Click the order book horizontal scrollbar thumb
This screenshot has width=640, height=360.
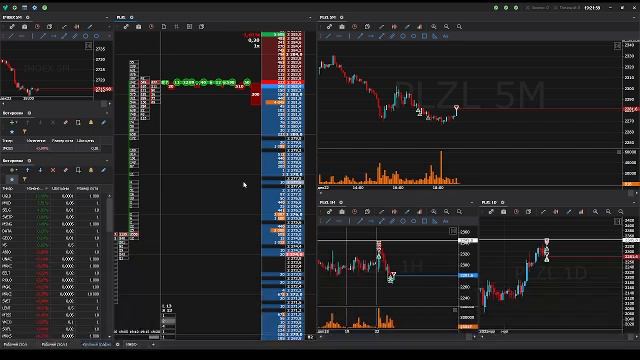pyautogui.click(x=153, y=338)
